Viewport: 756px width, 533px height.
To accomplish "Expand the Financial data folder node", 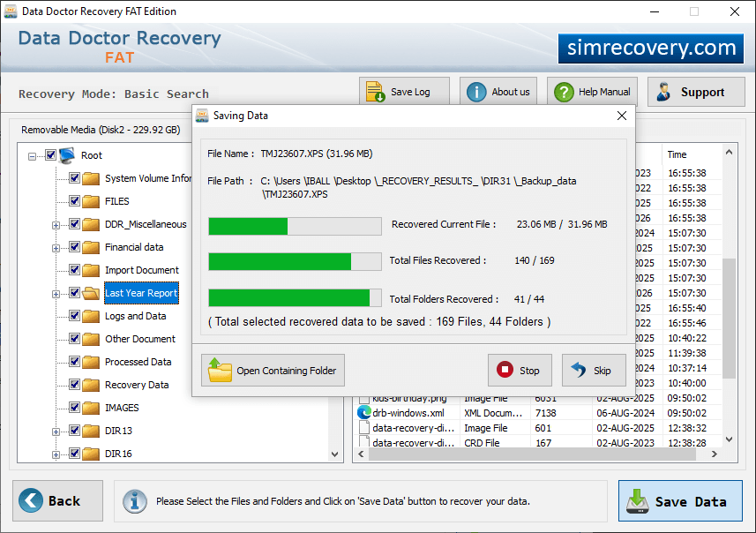I will [x=56, y=248].
